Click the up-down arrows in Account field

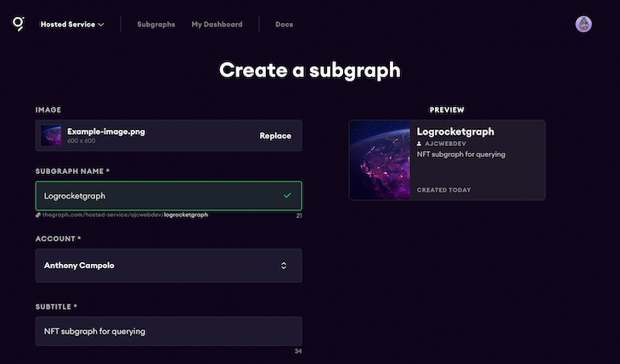284,266
